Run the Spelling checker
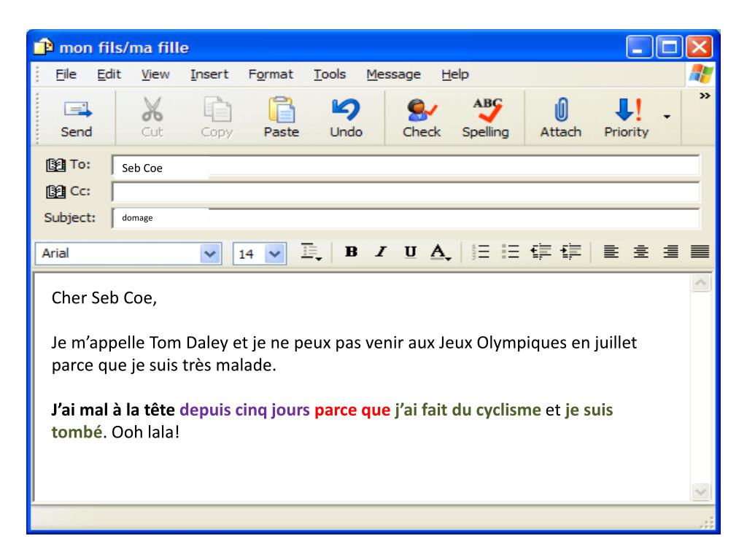The image size is (747, 560). (x=485, y=117)
